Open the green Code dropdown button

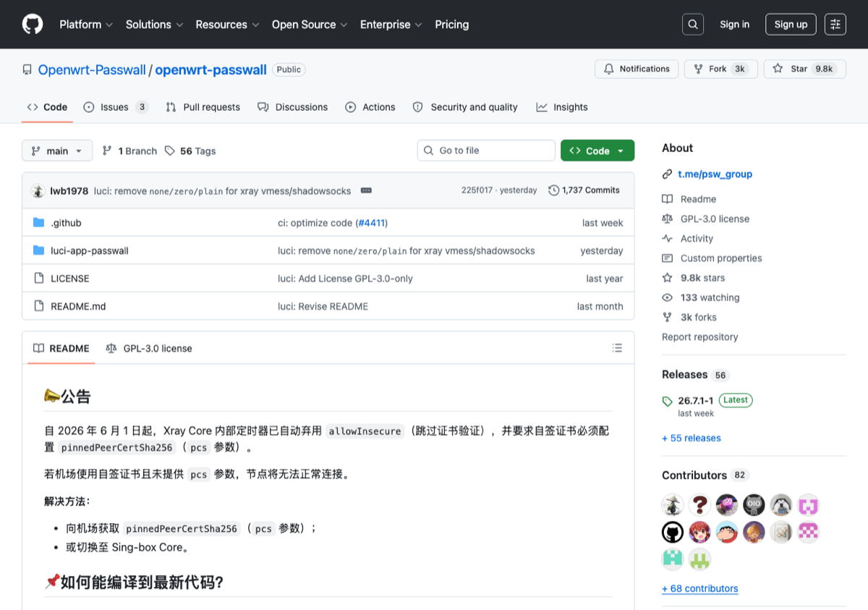(x=597, y=151)
